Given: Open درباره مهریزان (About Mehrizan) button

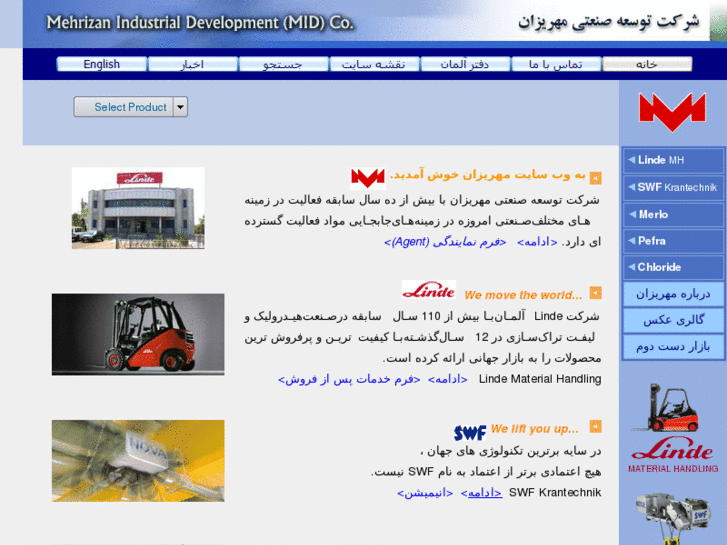Looking at the screenshot, I should pos(673,294).
